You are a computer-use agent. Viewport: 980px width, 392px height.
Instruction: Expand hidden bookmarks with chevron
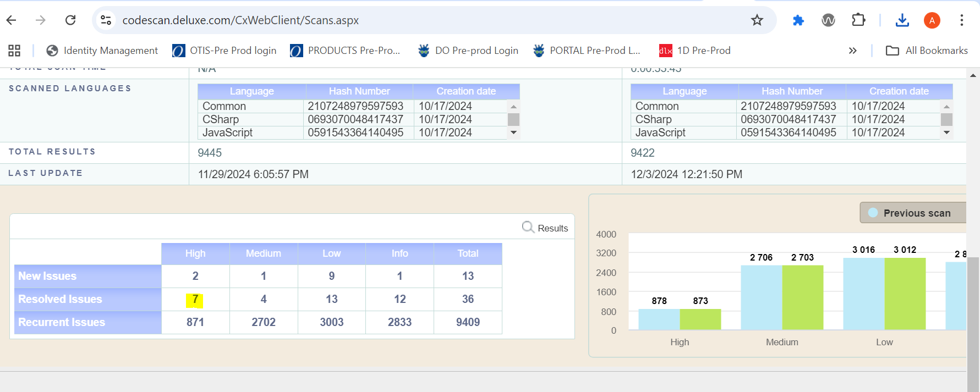coord(852,51)
